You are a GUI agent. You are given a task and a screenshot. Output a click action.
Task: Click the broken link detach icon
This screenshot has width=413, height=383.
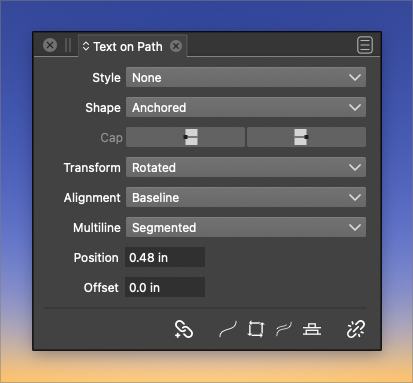point(356,329)
